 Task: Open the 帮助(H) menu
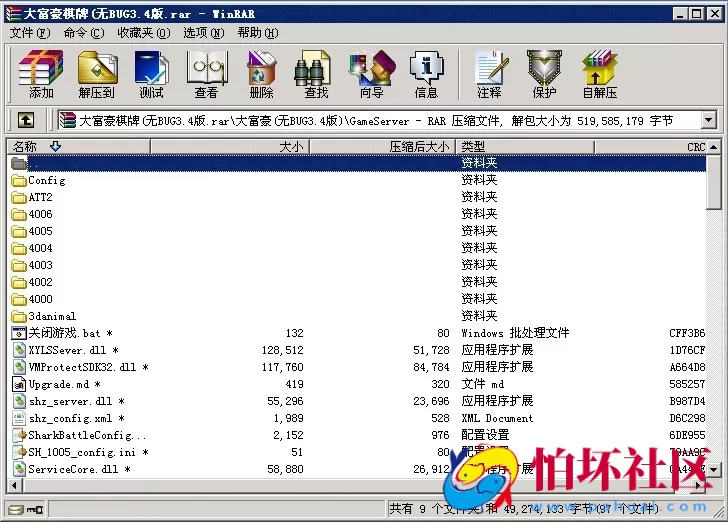pos(258,33)
